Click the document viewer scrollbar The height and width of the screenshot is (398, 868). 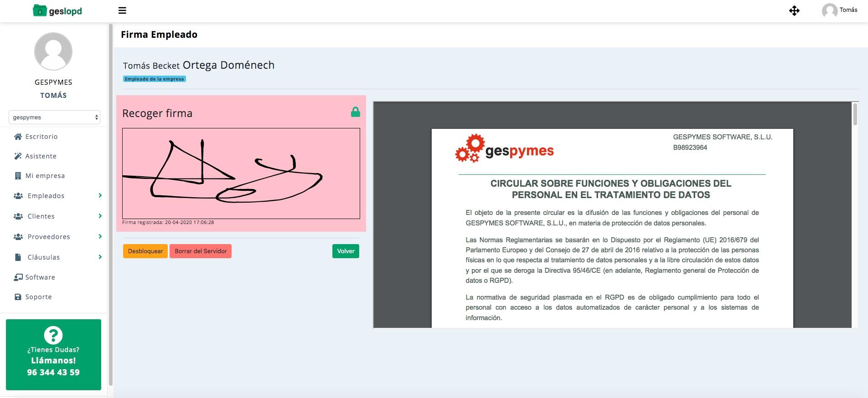click(x=855, y=114)
